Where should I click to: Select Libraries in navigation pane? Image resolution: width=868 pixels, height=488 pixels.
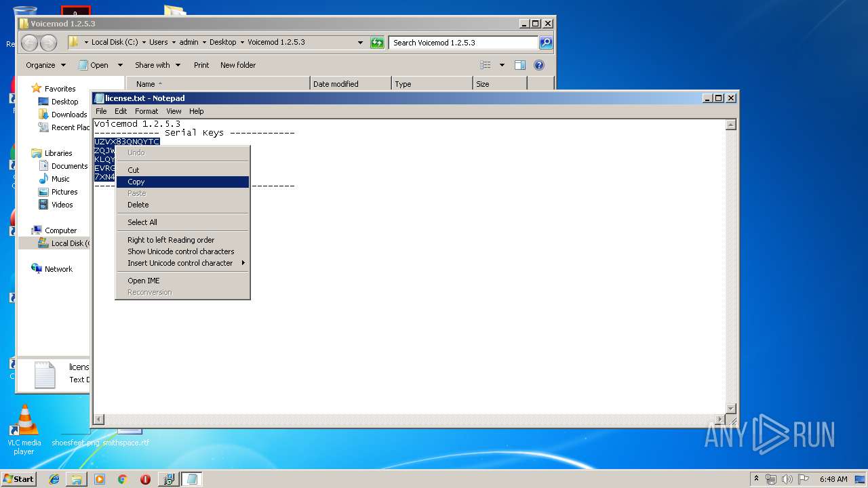[x=58, y=153]
